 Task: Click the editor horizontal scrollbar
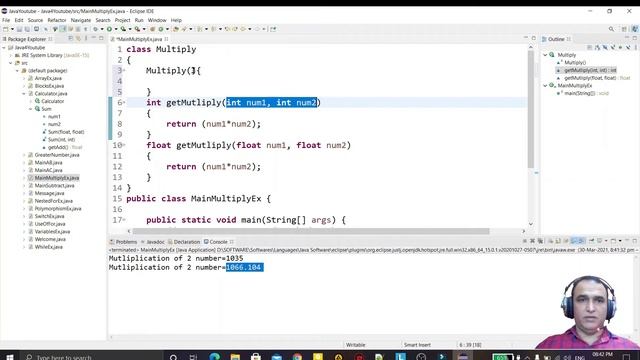[310, 231]
